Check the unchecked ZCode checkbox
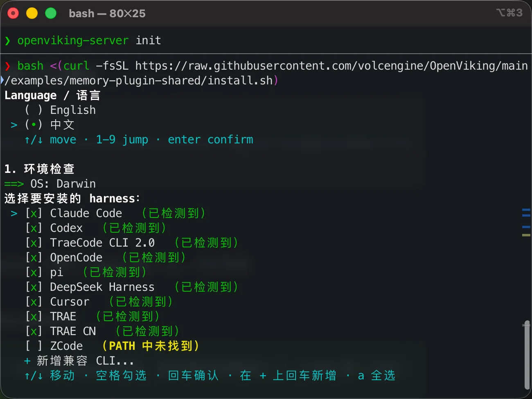532x399 pixels. coord(34,346)
